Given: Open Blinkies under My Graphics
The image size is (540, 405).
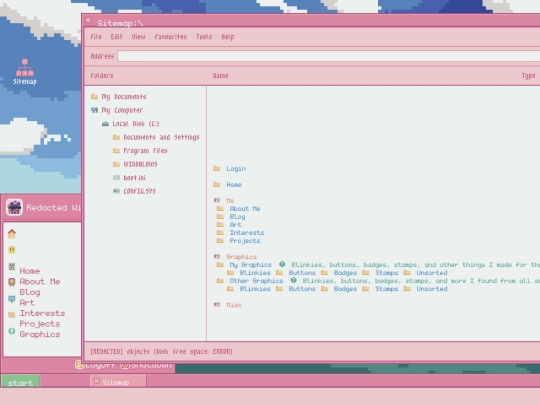Looking at the screenshot, I should tap(255, 272).
